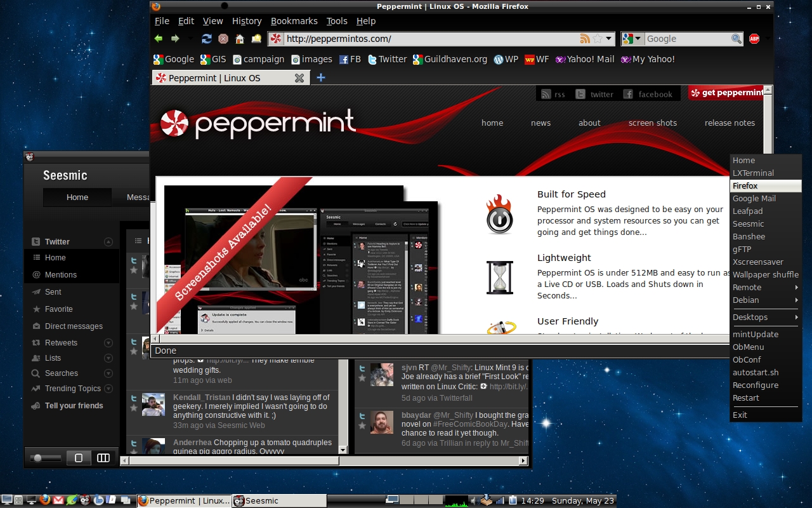Viewport: 812px width, 508px height.
Task: Switch Seesmic to single-column view
Action: tap(79, 458)
